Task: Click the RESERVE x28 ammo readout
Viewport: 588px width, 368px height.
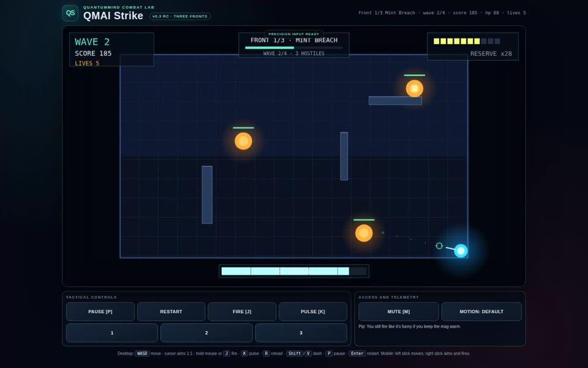Action: point(491,54)
